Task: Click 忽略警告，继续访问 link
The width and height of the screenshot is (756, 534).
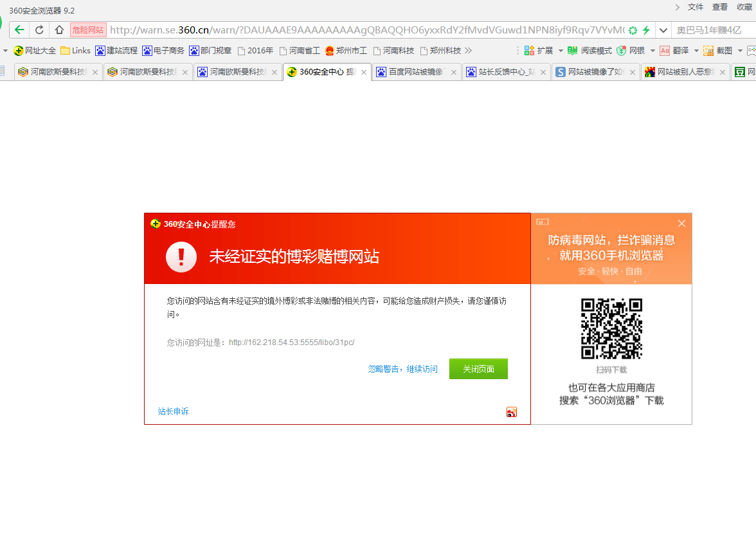Action: click(x=402, y=369)
